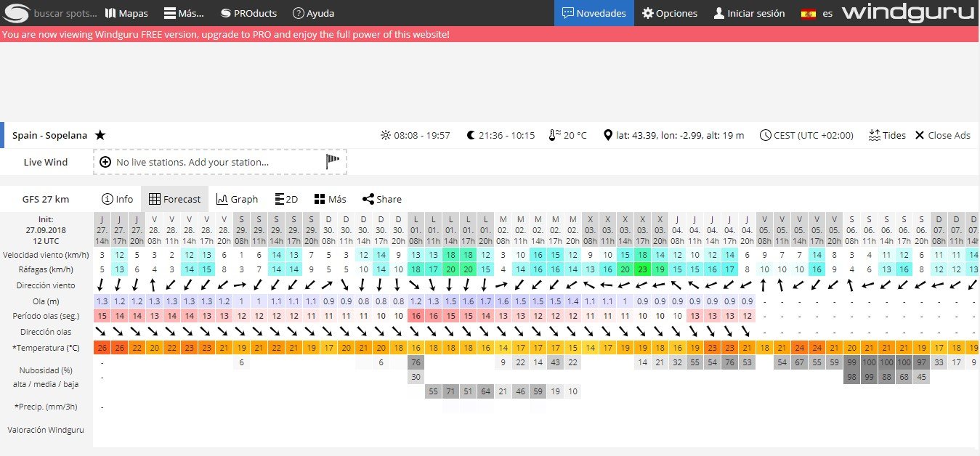Click the plus icon to add a station
Screen dimensions: 980x456
(105, 162)
